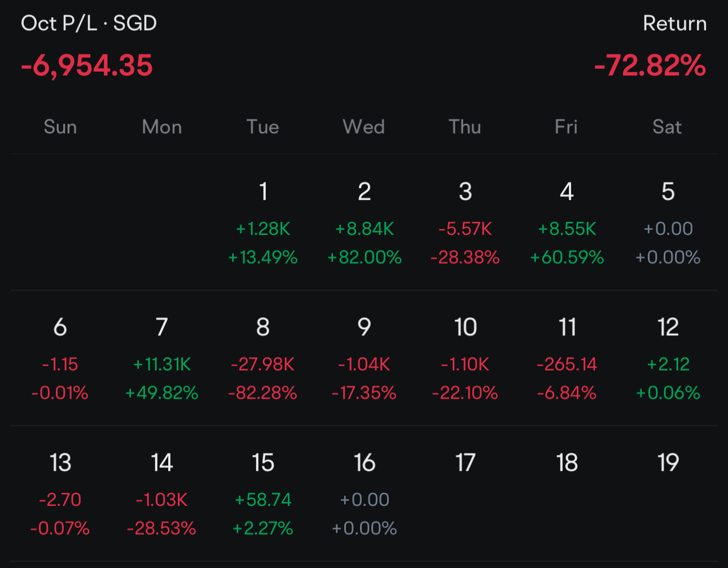Screen dimensions: 728x568
Task: Click the +2.12 profit value
Action: (668, 364)
